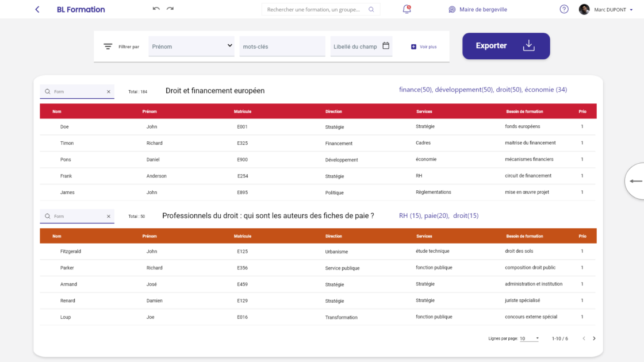Screen dimensions: 644x362
Task: Click 'maitrise du financement' cell
Action: click(x=530, y=143)
